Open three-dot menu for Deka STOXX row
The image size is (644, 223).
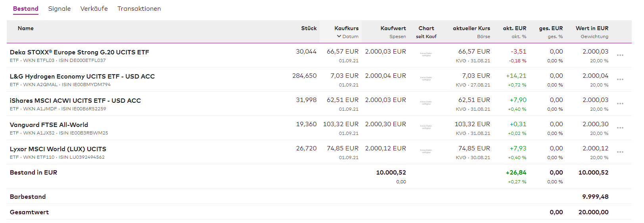tap(620, 55)
